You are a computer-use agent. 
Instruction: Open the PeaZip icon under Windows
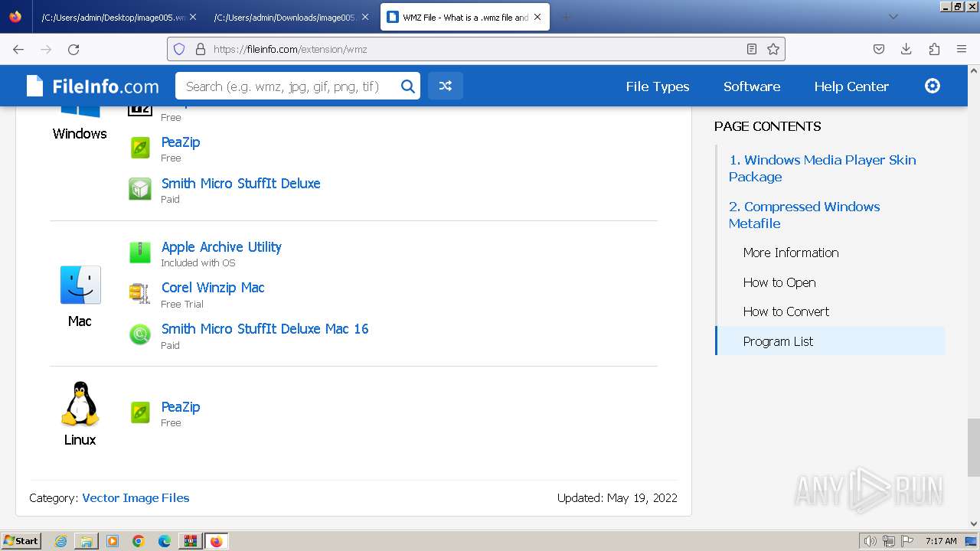(140, 148)
